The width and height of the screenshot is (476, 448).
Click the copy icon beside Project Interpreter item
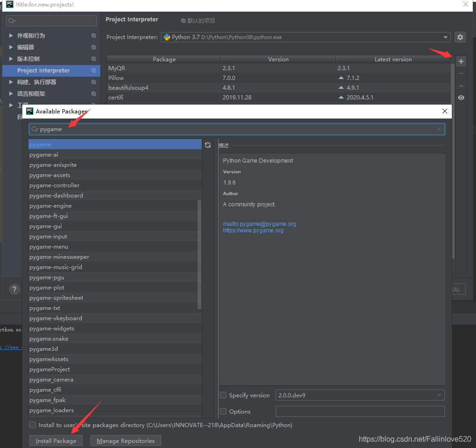(x=93, y=71)
